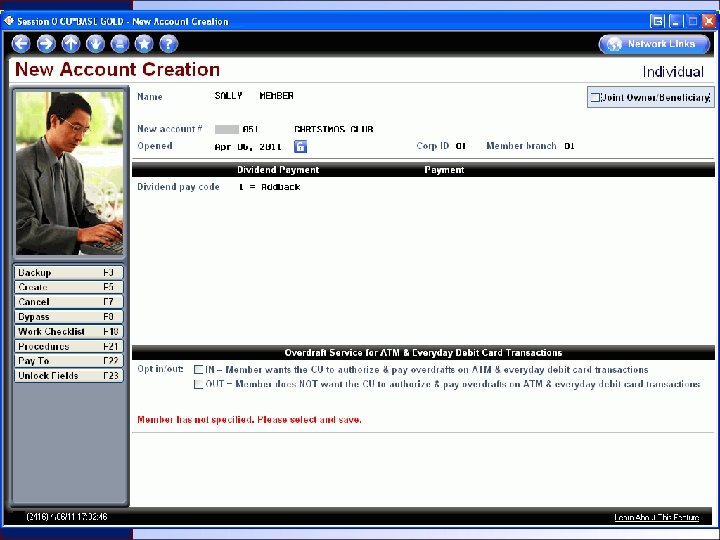The height and width of the screenshot is (540, 720).
Task: Open the Work Checklist button
Action: tap(68, 331)
